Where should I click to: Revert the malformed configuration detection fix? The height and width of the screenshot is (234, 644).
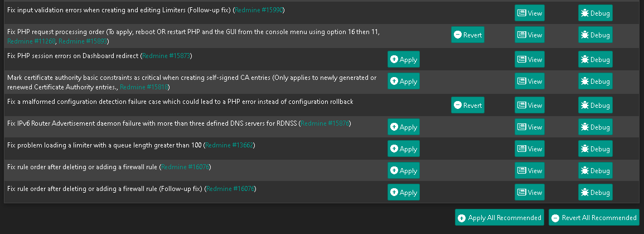click(467, 105)
